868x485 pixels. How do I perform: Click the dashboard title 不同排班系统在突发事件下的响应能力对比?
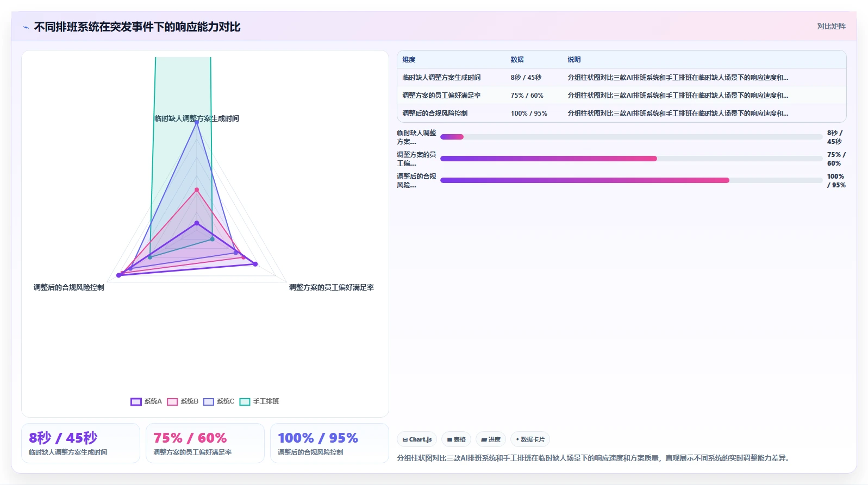[x=137, y=27]
